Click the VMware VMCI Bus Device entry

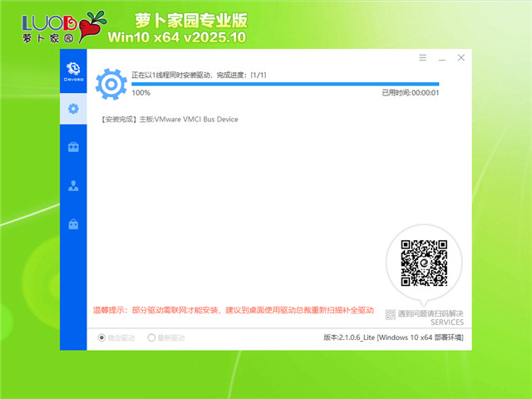(x=169, y=120)
